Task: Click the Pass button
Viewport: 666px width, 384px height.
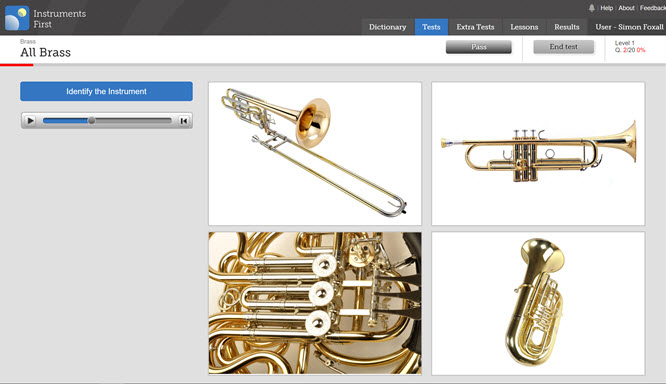Action: (479, 47)
